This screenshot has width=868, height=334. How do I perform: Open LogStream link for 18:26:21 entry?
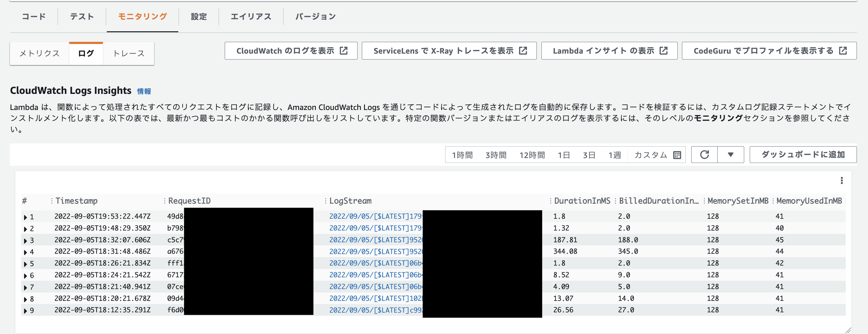tap(376, 263)
